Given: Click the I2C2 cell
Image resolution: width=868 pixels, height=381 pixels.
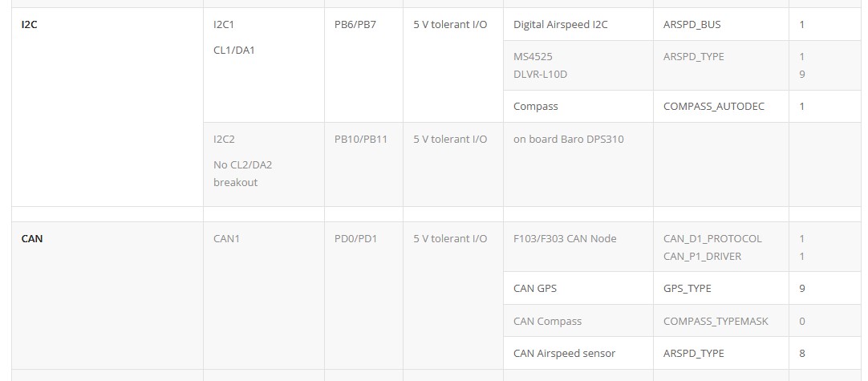Looking at the screenshot, I should point(224,139).
